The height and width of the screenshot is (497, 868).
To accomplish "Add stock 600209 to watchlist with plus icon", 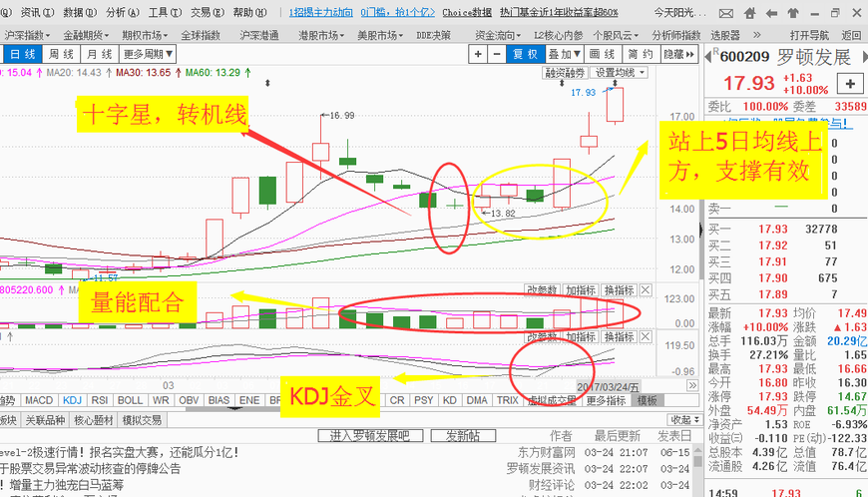I will [850, 84].
